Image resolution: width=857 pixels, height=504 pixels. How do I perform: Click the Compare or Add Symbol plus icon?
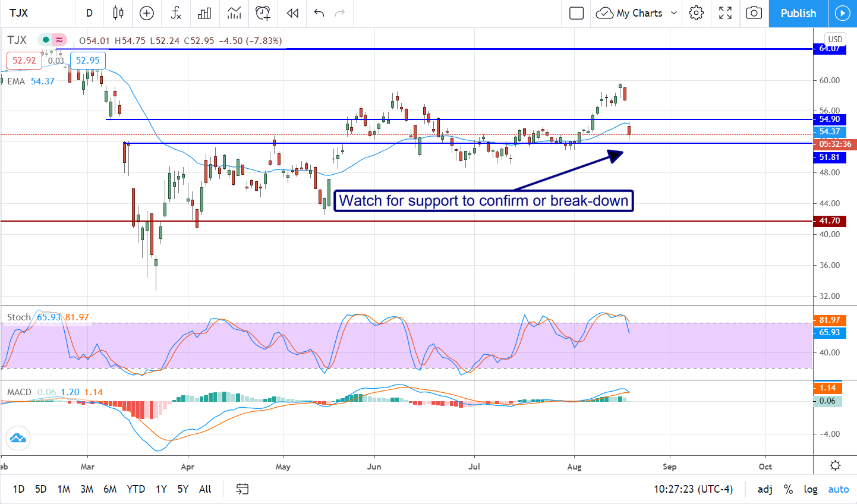(147, 13)
